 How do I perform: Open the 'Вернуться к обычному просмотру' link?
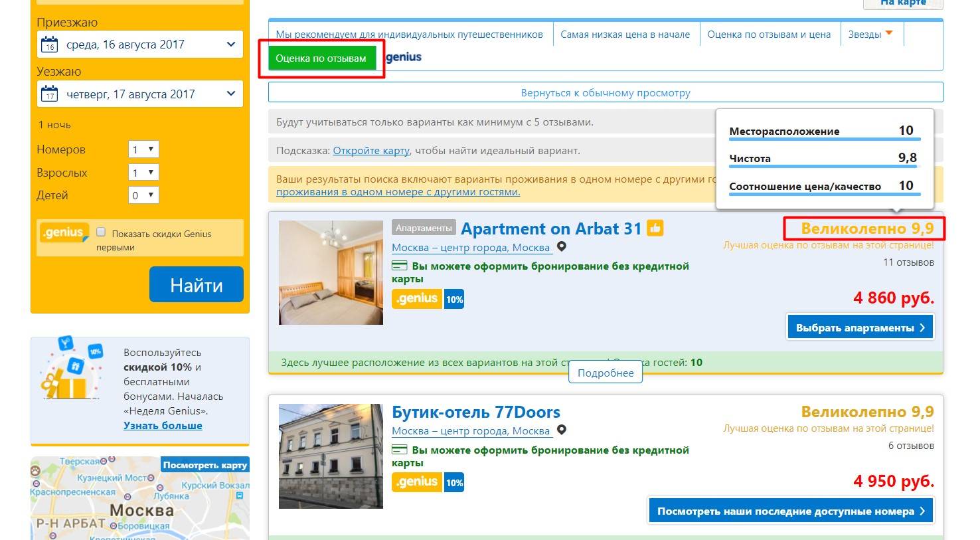coord(606,93)
